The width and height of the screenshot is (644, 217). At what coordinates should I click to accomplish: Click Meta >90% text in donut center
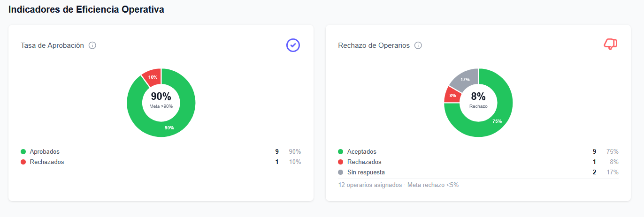pos(161,106)
